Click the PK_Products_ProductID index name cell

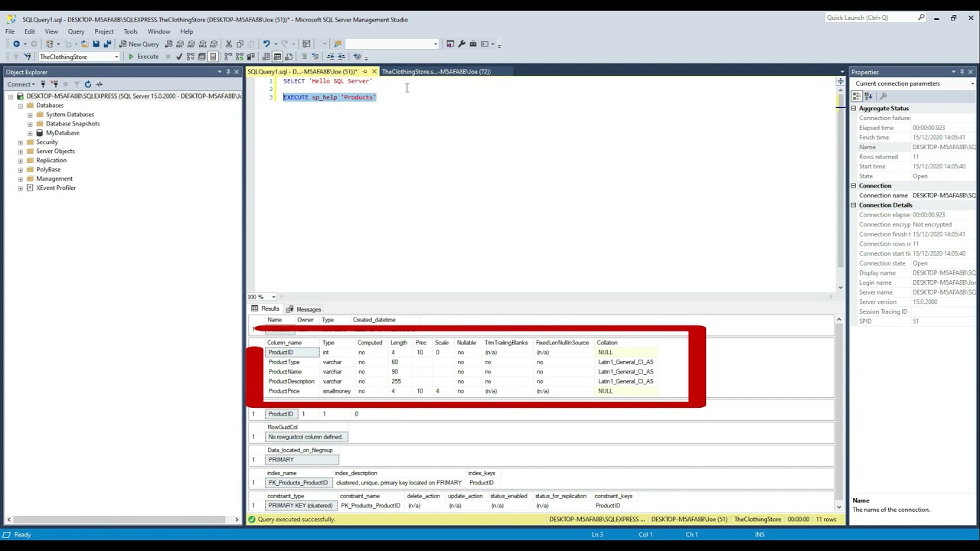298,483
